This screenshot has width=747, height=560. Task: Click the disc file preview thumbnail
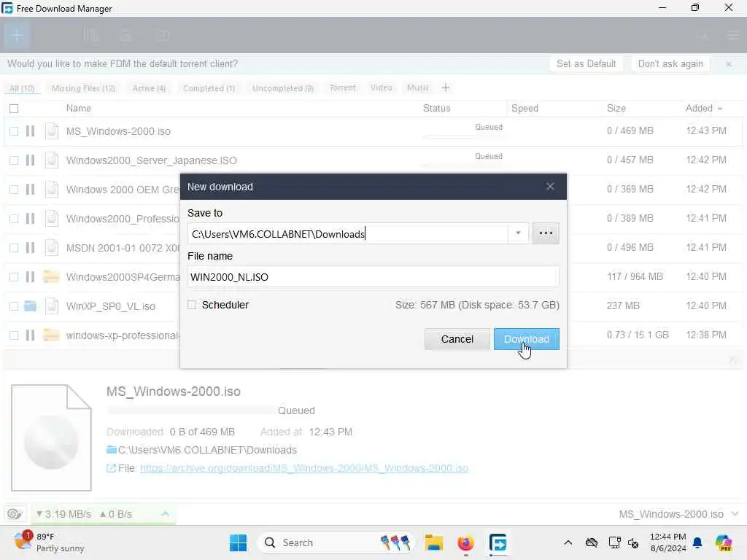(x=52, y=437)
